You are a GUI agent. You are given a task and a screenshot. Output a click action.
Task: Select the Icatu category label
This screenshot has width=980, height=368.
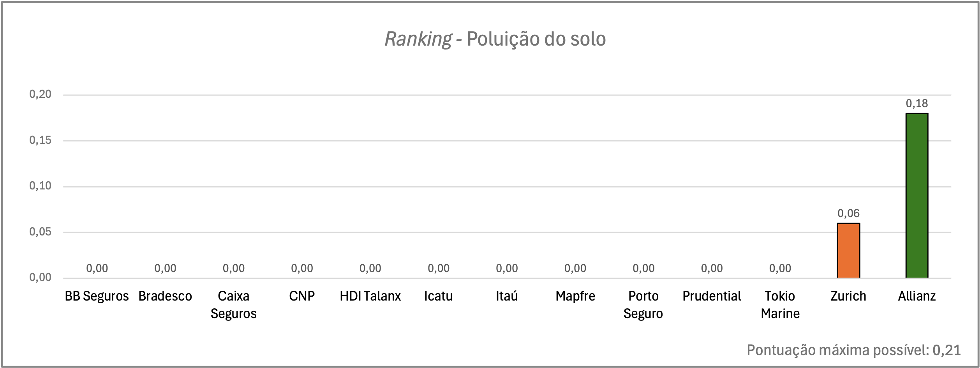[x=439, y=296]
